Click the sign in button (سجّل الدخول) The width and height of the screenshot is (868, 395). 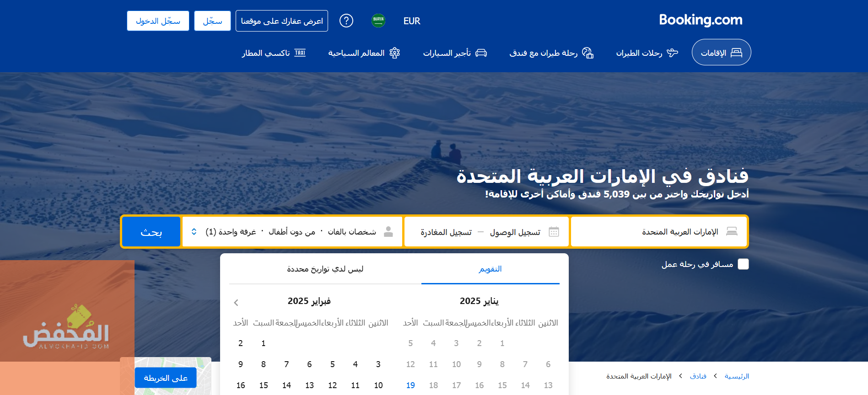pyautogui.click(x=158, y=21)
